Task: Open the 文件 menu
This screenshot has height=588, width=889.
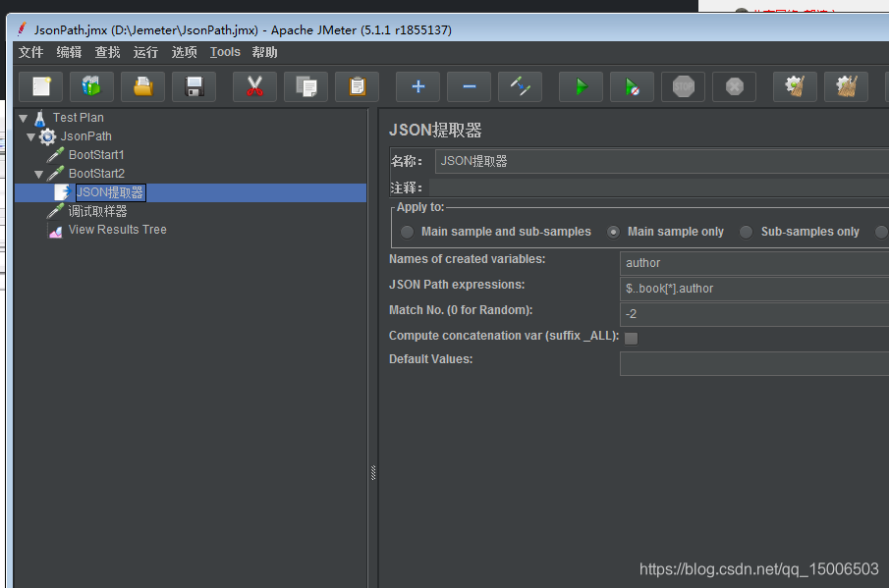Action: click(x=30, y=52)
